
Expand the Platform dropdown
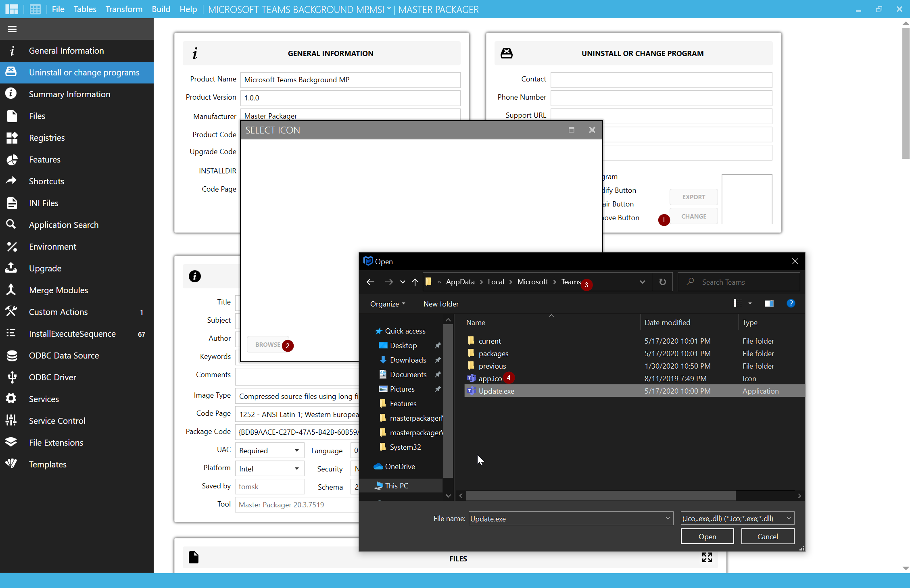296,469
